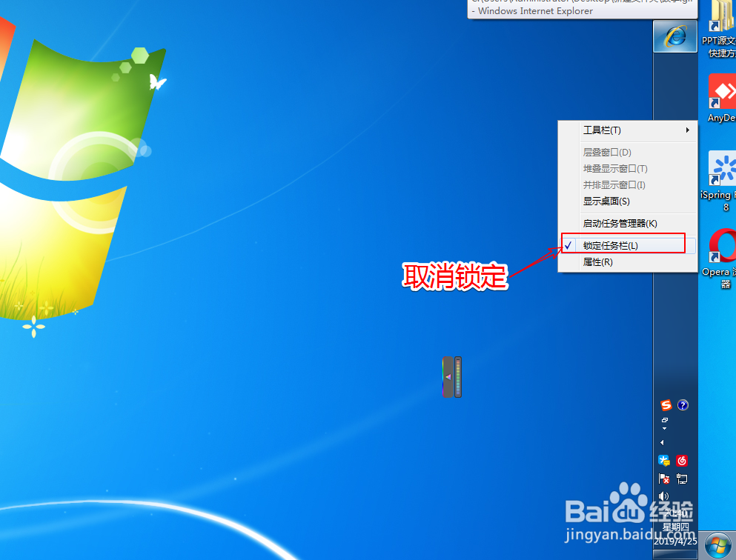
Task: Open the Internet Explorer taskbar button
Action: tap(675, 36)
